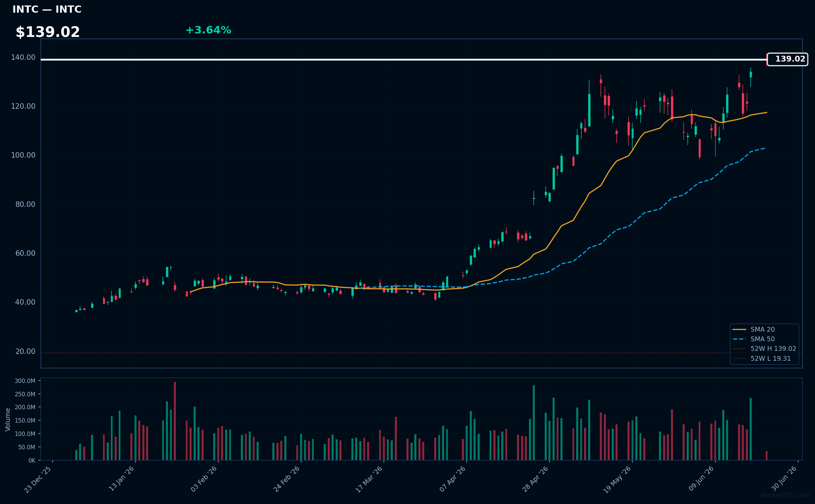Click the 50.0M volume axis label
The image size is (815, 504).
[x=27, y=447]
